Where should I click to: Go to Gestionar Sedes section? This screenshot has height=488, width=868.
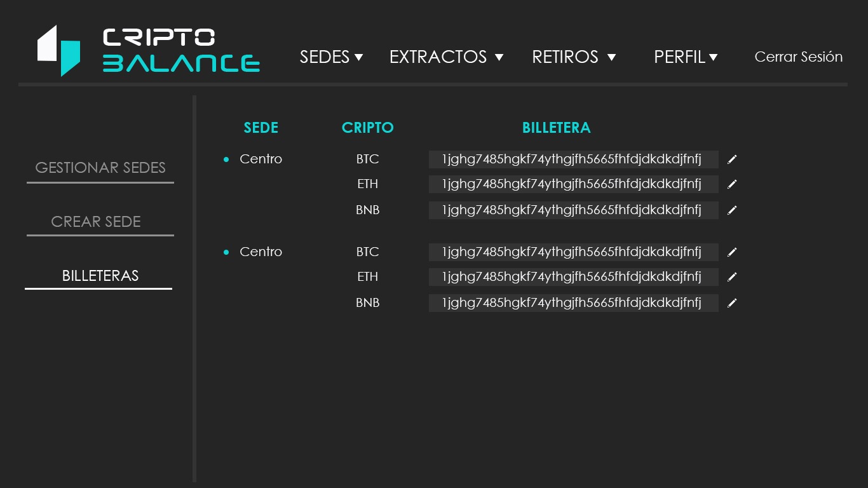[x=100, y=168]
